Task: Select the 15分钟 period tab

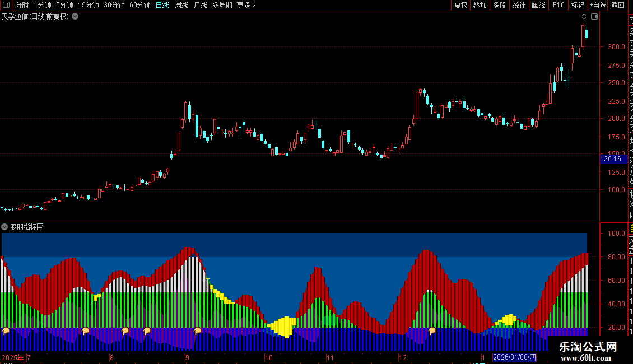Action: (x=89, y=5)
